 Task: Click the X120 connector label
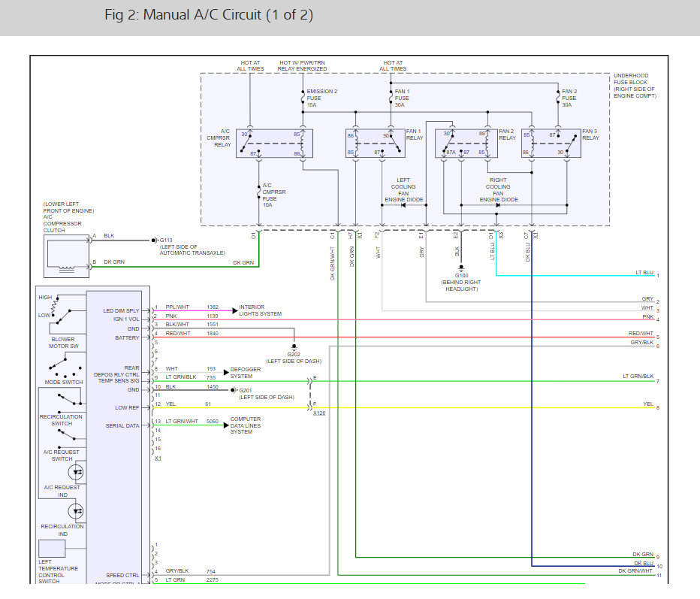320,414
